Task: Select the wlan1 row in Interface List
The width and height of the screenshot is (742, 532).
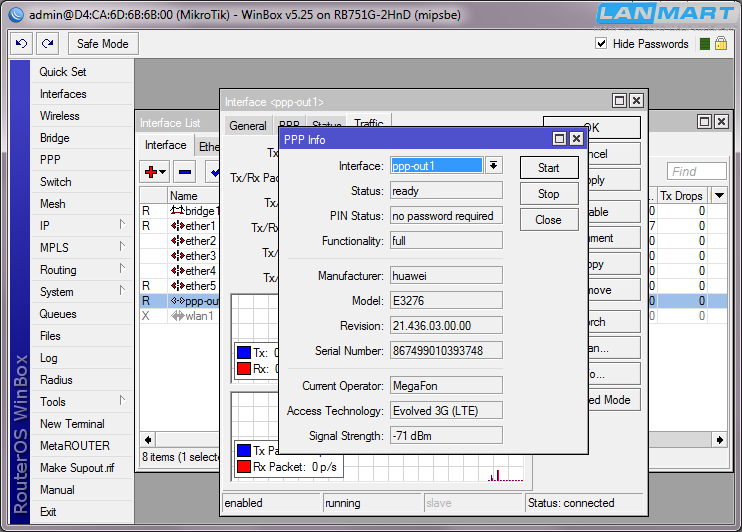Action: [x=180, y=316]
